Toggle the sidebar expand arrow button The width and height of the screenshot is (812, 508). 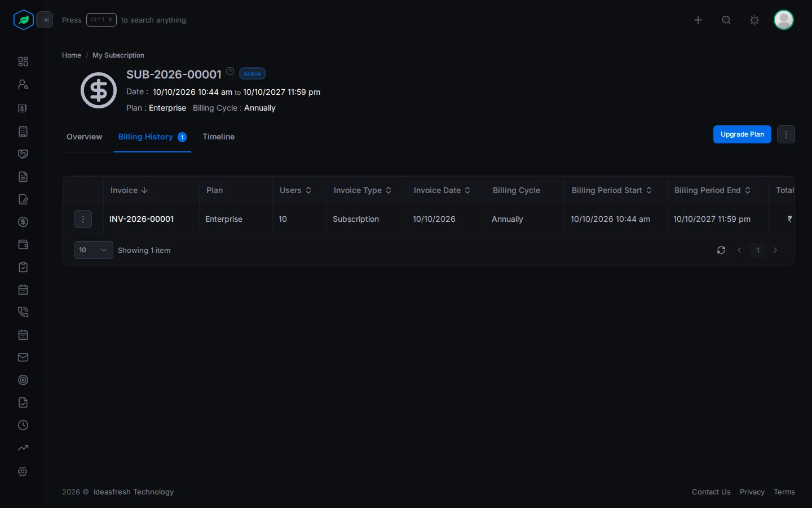pyautogui.click(x=45, y=20)
